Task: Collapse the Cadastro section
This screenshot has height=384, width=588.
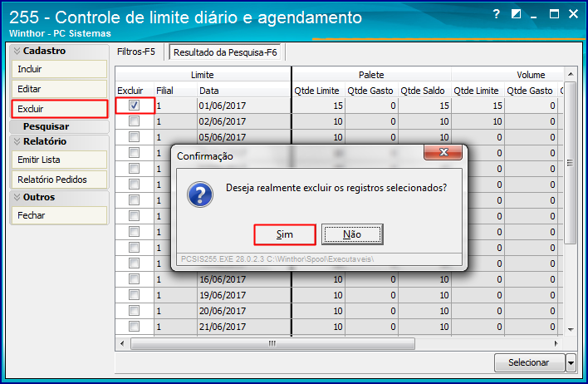Action: [17, 51]
